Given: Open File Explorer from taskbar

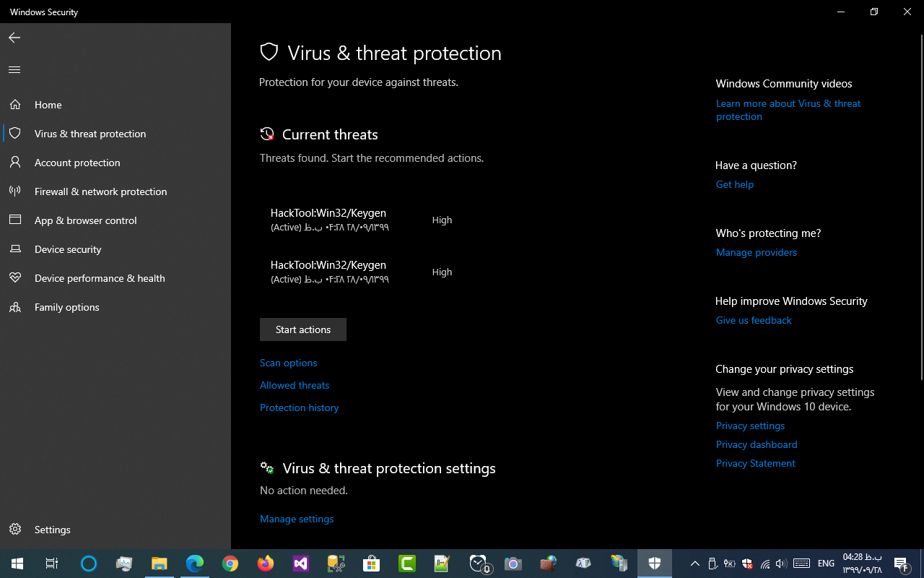Looking at the screenshot, I should click(159, 564).
